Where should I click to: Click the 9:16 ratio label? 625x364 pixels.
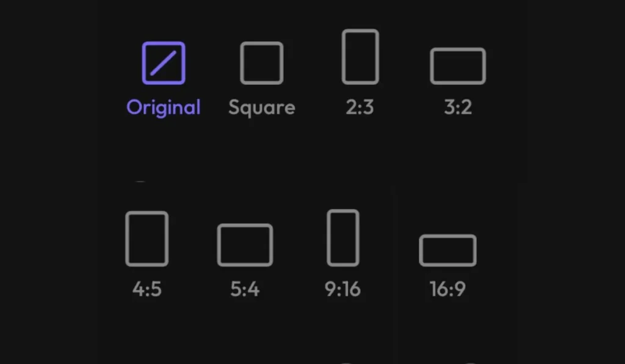pyautogui.click(x=343, y=289)
